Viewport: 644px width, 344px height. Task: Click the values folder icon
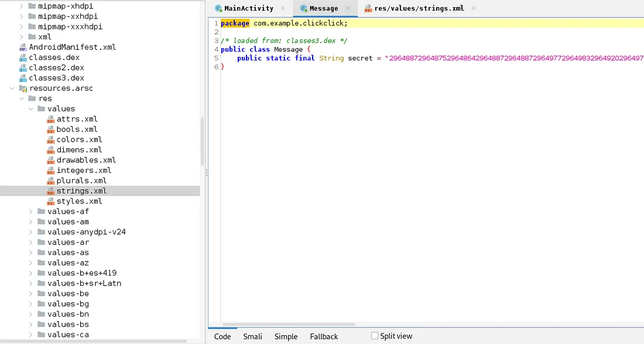pos(41,109)
